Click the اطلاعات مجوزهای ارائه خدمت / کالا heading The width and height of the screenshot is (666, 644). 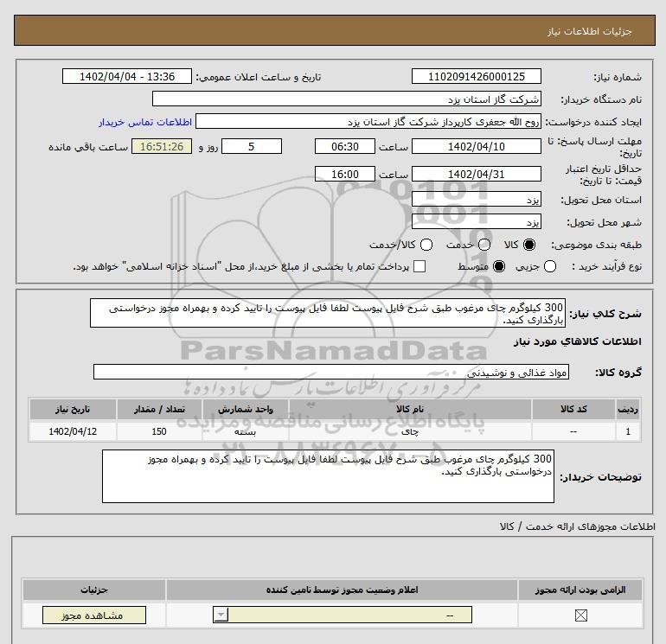coord(577,526)
